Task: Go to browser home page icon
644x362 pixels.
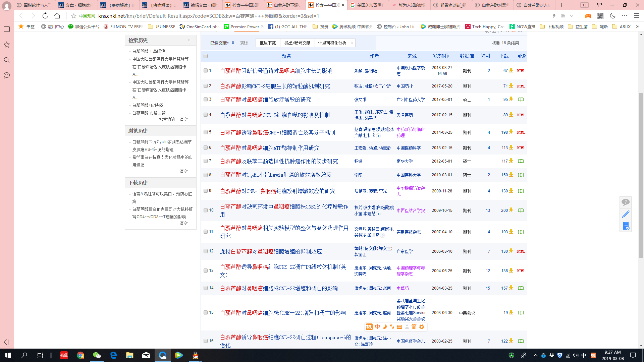Action: tap(57, 16)
